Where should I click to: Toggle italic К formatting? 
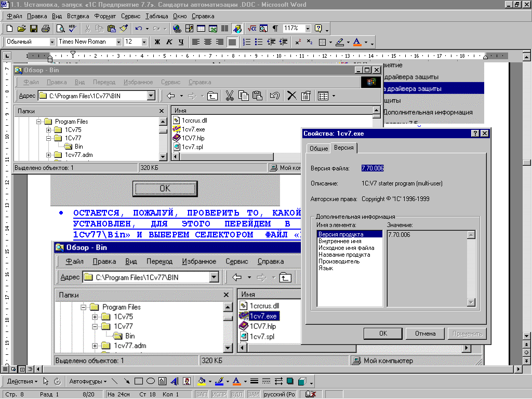click(169, 42)
